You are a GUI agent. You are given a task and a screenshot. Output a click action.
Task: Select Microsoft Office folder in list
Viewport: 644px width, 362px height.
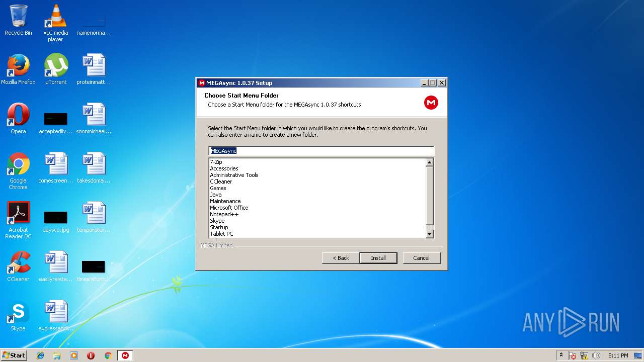[317, 208]
